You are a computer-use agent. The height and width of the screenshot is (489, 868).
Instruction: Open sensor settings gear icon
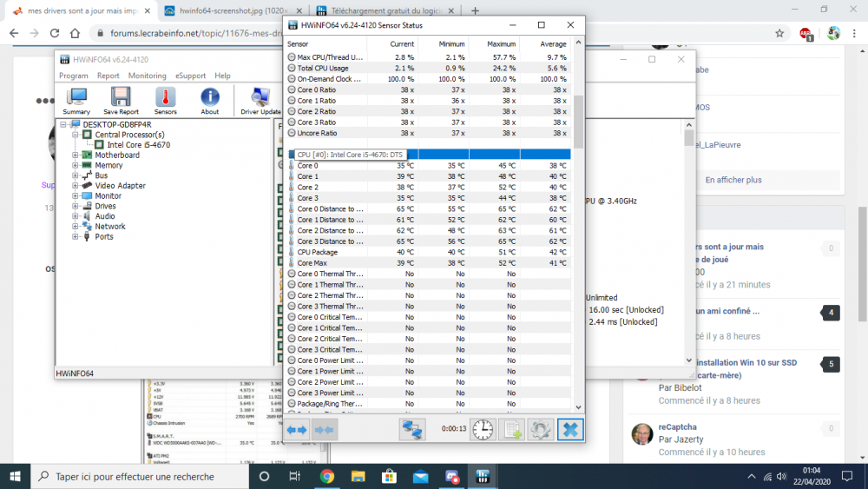tap(541, 429)
